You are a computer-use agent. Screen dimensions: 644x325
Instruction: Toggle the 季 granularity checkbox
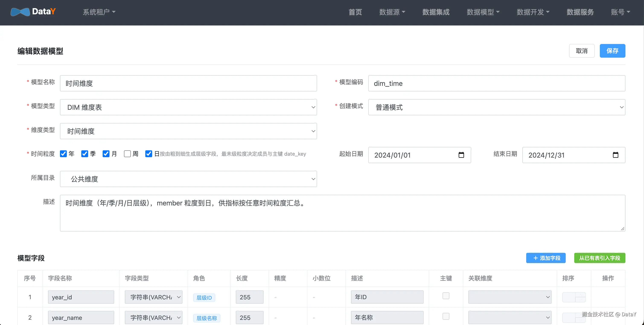[x=85, y=154]
